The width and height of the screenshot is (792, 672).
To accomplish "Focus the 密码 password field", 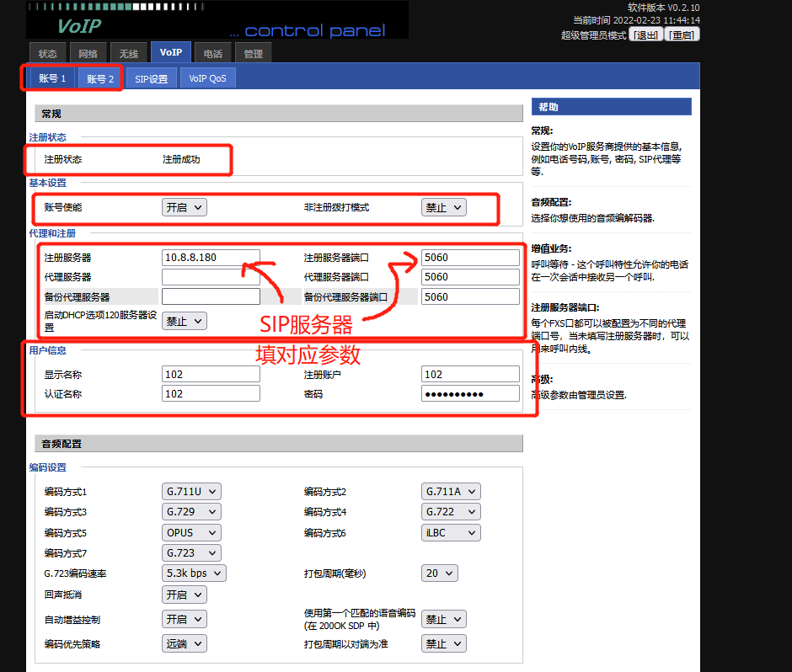I will [470, 394].
